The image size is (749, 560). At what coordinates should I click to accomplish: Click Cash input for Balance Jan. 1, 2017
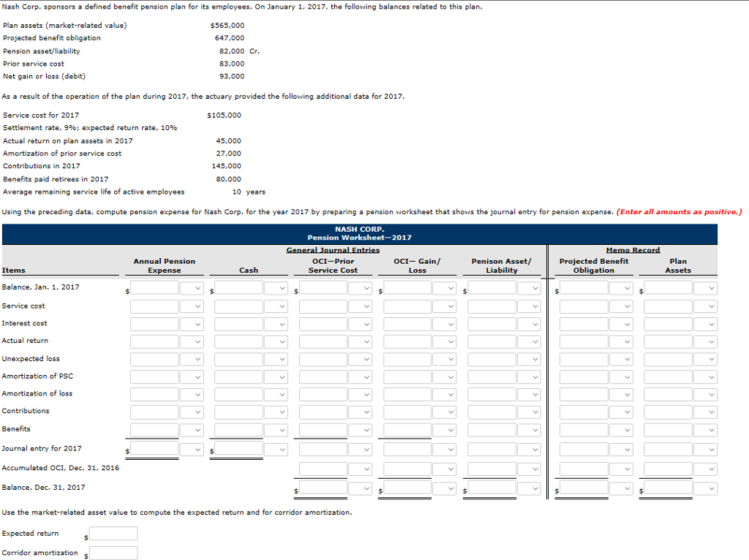(x=238, y=288)
